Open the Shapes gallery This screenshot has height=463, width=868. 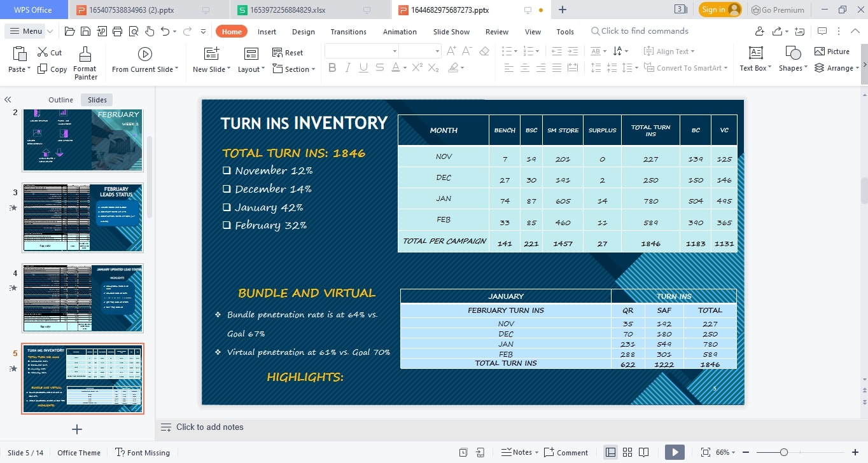click(792, 54)
